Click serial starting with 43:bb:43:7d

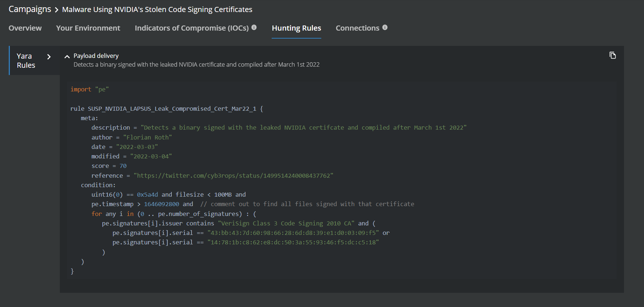coord(293,233)
